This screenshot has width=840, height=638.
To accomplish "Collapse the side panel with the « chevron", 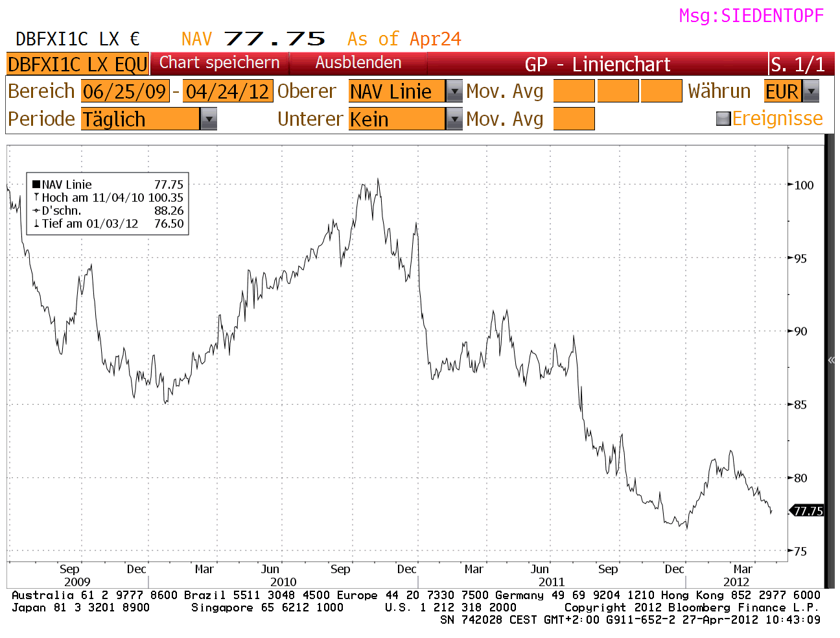I will [x=831, y=360].
